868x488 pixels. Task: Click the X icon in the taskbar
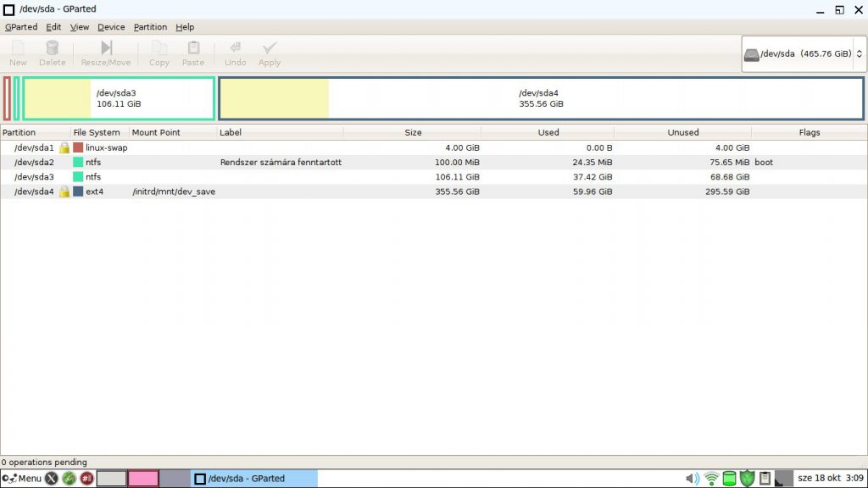(x=51, y=478)
